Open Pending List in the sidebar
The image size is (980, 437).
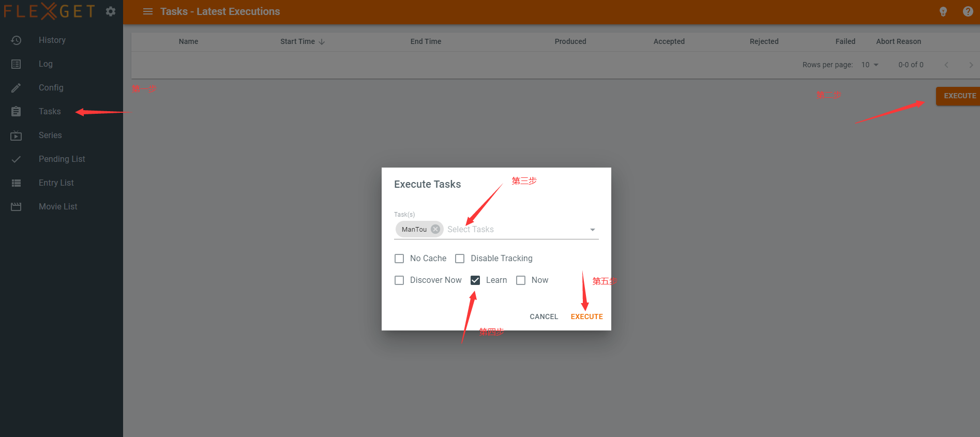coord(62,159)
